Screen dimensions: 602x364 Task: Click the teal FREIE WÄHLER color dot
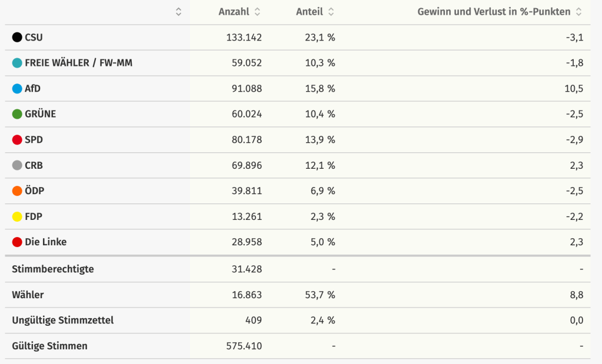17,63
